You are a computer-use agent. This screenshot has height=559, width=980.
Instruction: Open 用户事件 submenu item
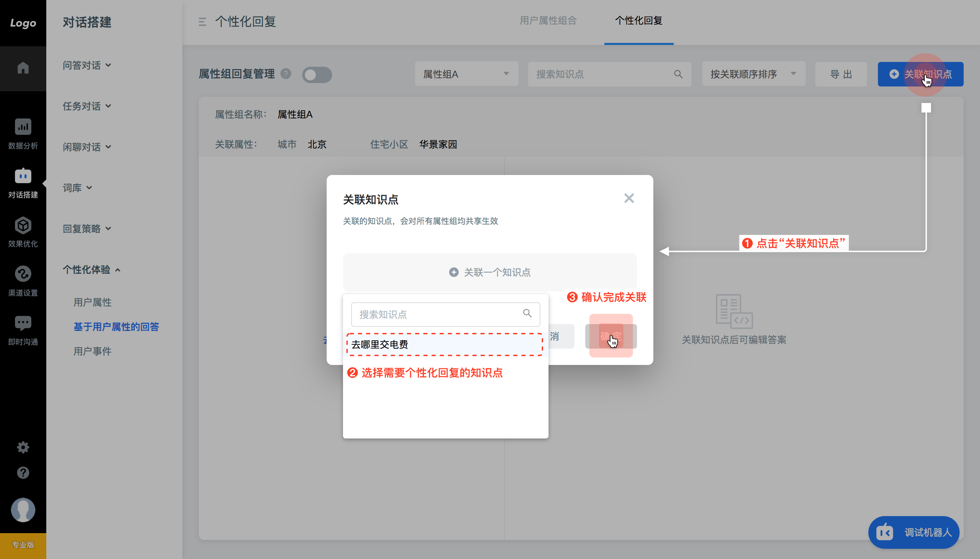click(93, 351)
